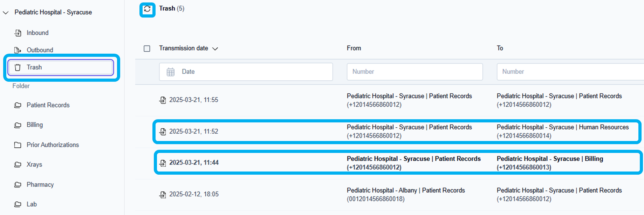Click the From Number filter field

pos(415,72)
